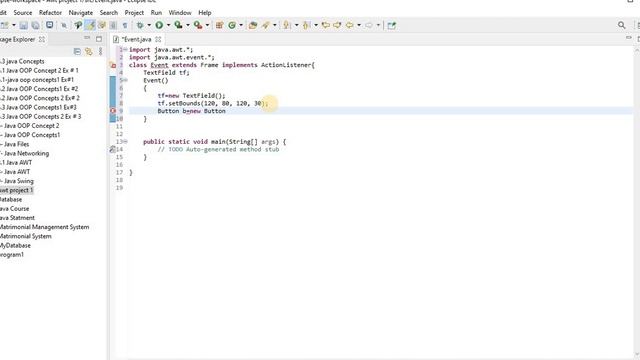Close the Event.java editor tab
The image size is (640, 360).
[158, 39]
